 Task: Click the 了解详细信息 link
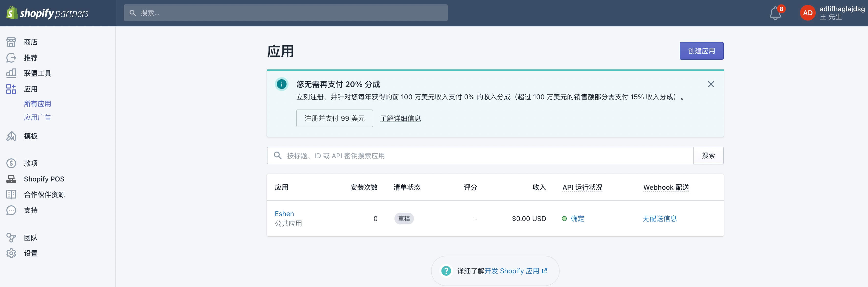click(x=400, y=118)
